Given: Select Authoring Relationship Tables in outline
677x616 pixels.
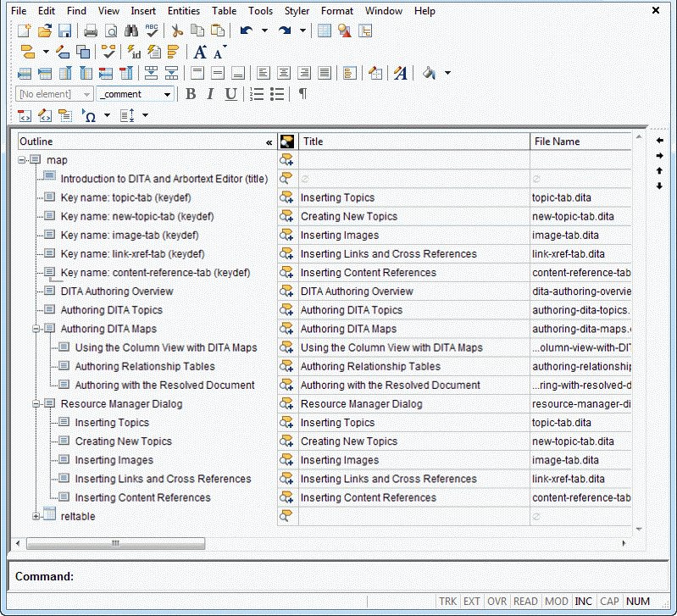Looking at the screenshot, I should pyautogui.click(x=145, y=367).
